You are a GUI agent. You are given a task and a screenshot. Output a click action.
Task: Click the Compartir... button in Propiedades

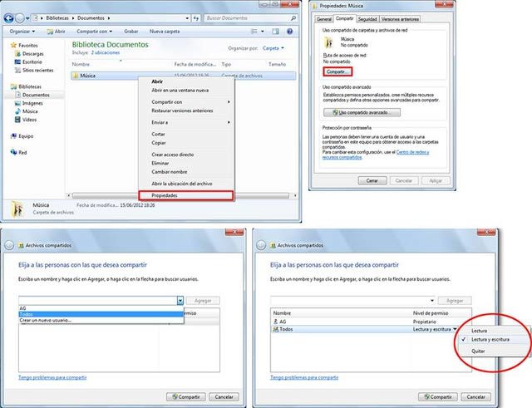click(x=337, y=72)
